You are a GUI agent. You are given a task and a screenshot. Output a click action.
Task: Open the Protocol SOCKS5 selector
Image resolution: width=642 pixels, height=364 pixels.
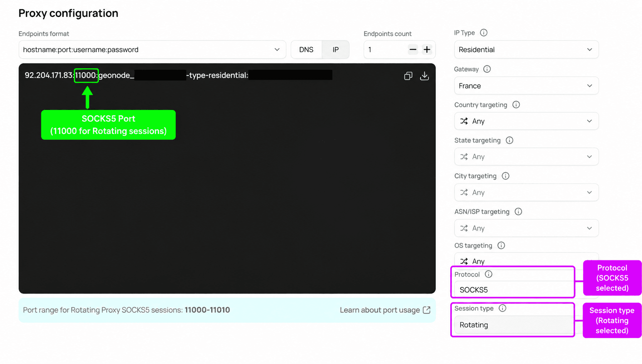point(514,290)
